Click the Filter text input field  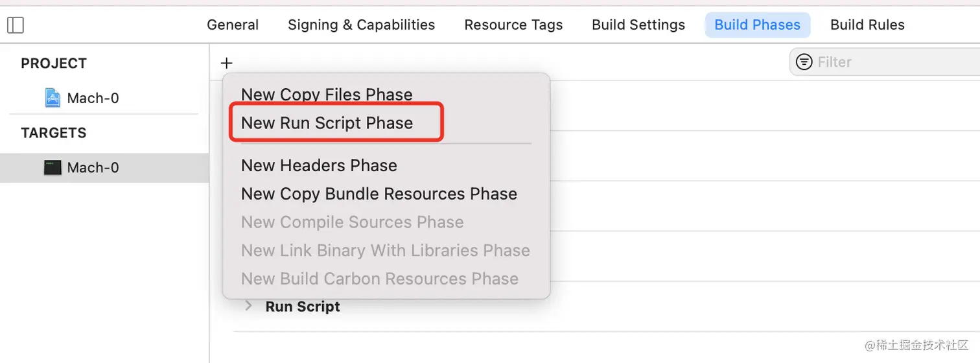[x=894, y=62]
